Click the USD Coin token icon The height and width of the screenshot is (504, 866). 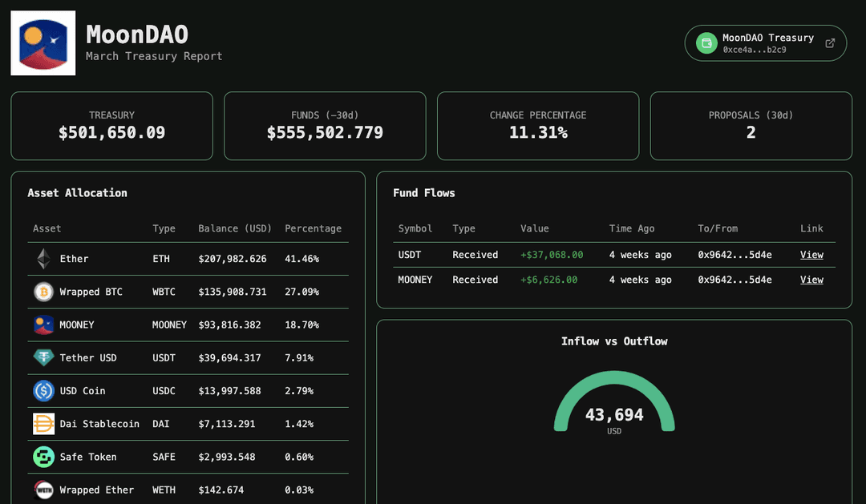tap(43, 391)
